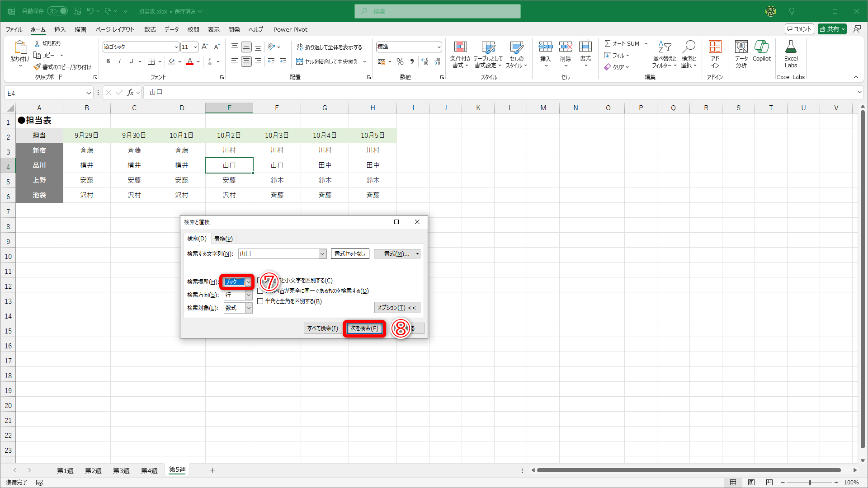Open the Data ribbon tab

(171, 29)
